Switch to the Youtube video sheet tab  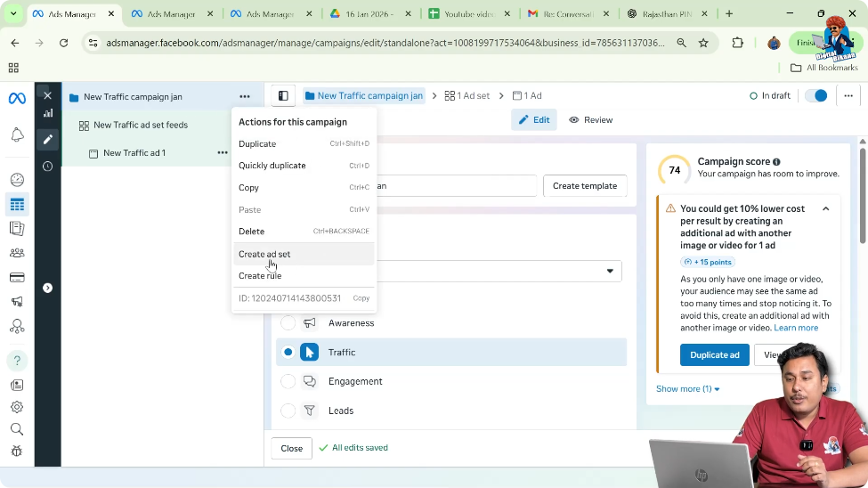coord(469,14)
